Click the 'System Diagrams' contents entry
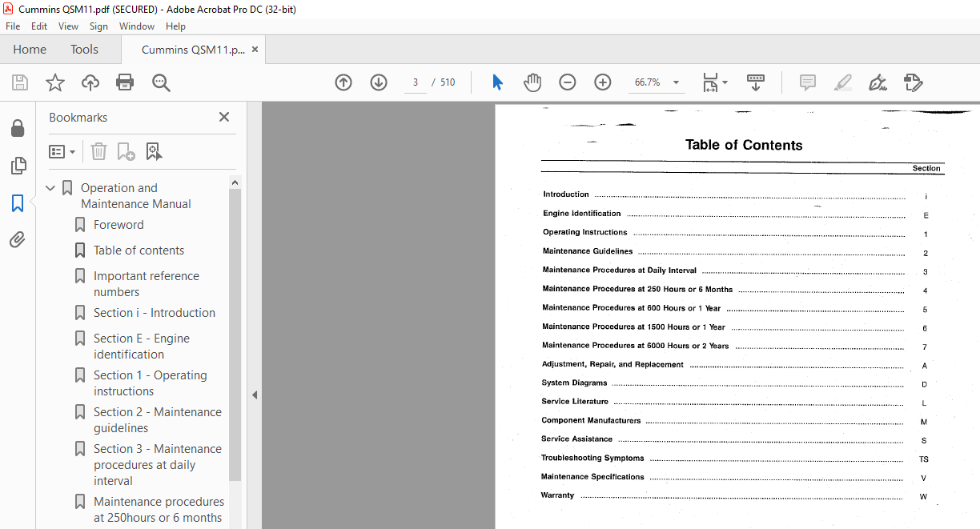 tap(574, 383)
